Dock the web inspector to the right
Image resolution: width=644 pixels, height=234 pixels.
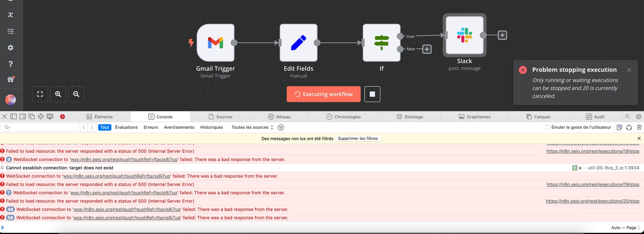(x=23, y=116)
